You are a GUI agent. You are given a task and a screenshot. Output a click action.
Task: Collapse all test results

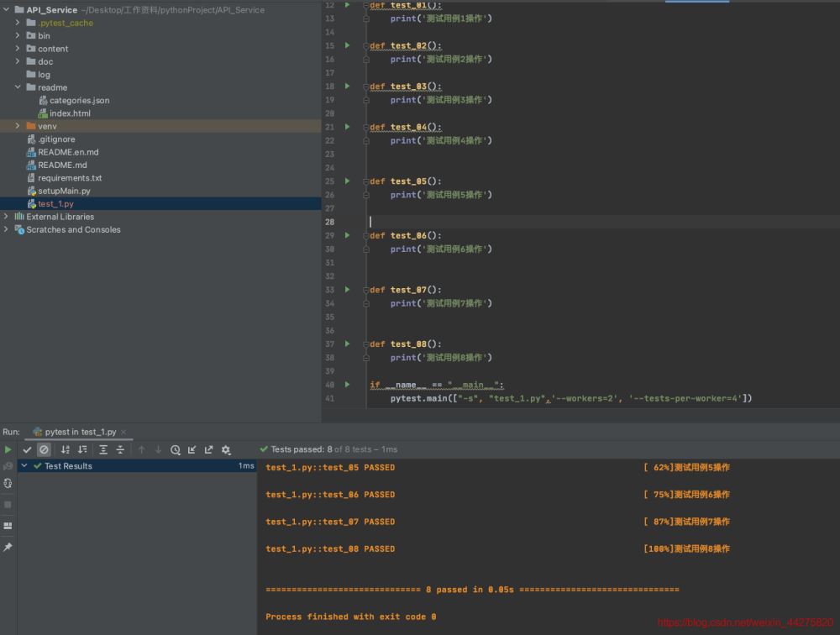click(x=120, y=449)
